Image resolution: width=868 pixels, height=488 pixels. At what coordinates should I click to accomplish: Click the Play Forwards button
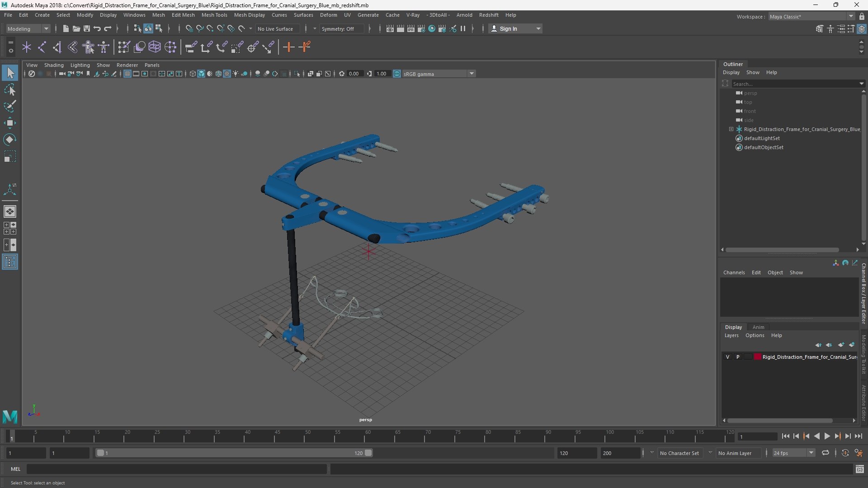(827, 436)
